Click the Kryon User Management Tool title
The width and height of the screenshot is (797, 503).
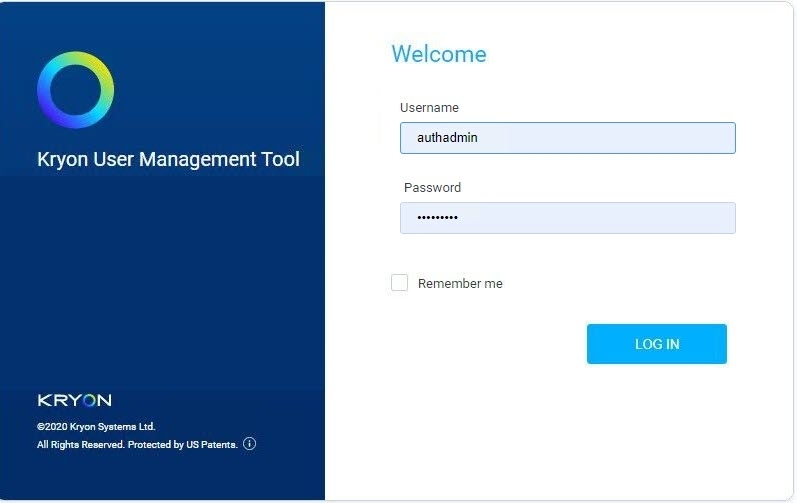pos(168,160)
